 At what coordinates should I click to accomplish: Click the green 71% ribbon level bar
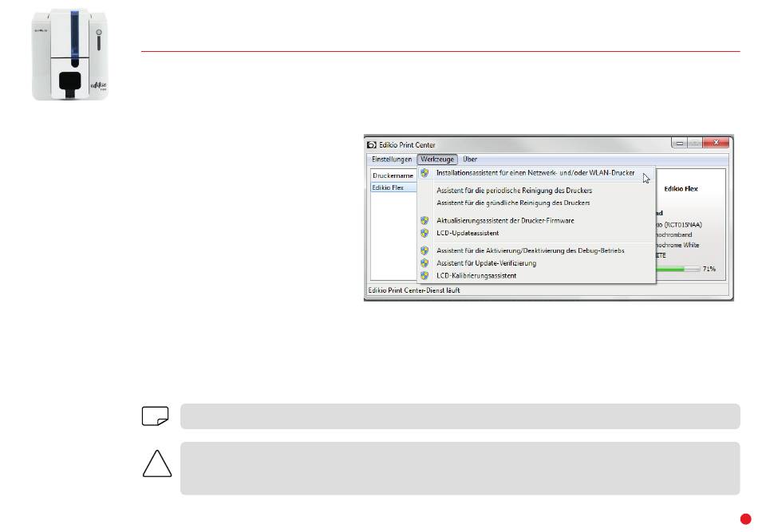pyautogui.click(x=677, y=270)
